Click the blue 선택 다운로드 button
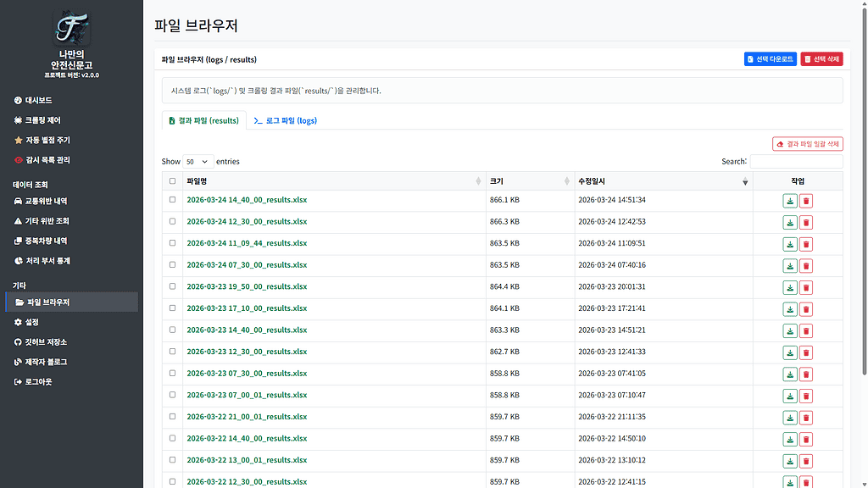Viewport: 868px width, 488px height. pos(770,58)
